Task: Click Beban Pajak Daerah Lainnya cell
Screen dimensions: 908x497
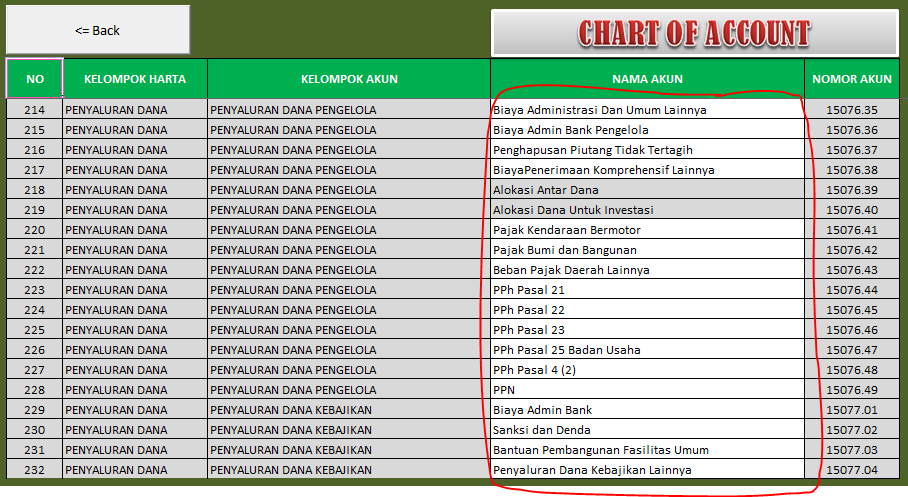Action: (x=647, y=269)
